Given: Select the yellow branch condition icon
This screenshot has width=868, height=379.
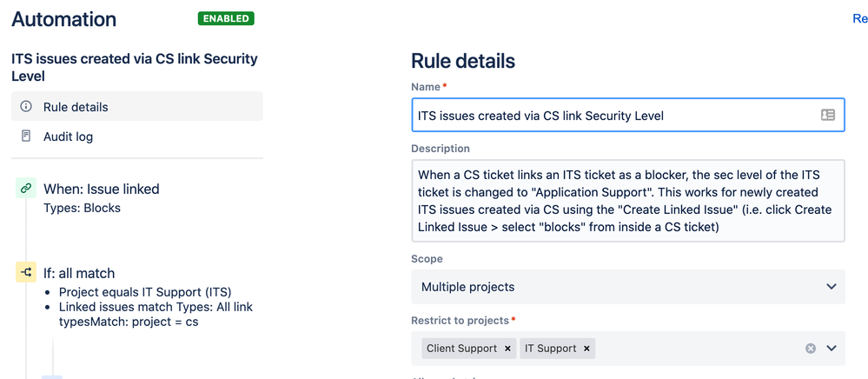Looking at the screenshot, I should (x=26, y=273).
